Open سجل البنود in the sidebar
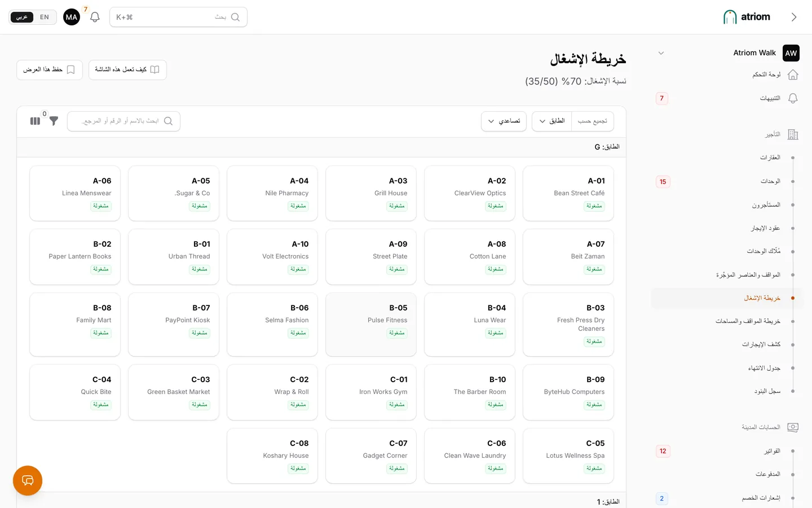 point(726,391)
